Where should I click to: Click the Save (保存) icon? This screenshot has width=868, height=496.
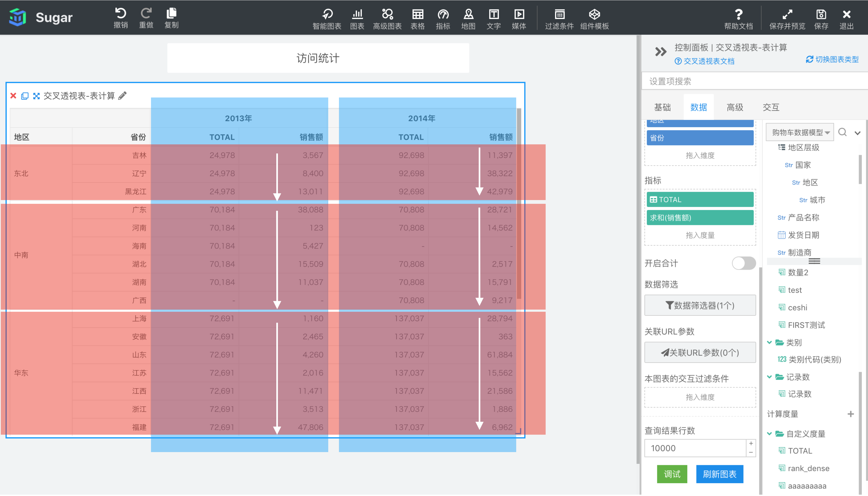(821, 19)
